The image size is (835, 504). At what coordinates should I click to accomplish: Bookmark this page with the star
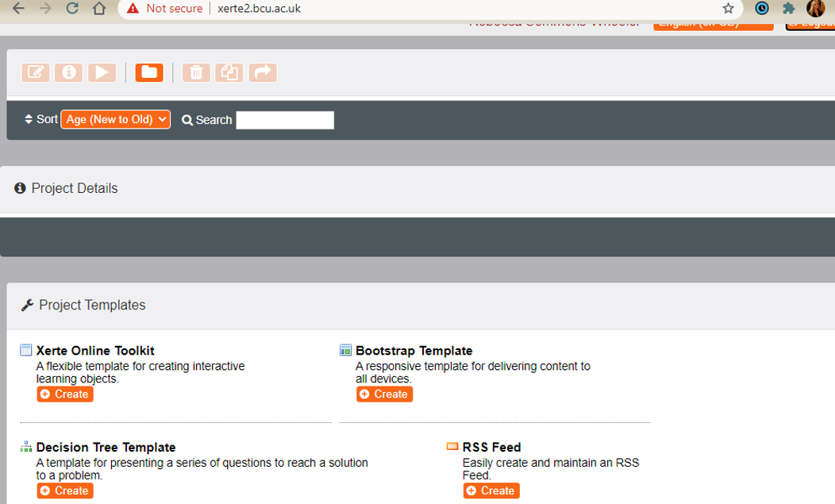[728, 9]
